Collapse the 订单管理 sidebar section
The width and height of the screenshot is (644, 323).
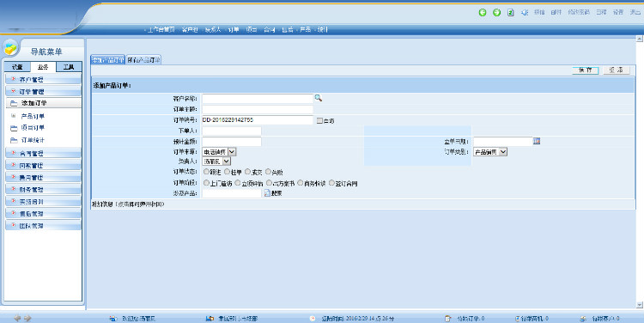click(43, 91)
